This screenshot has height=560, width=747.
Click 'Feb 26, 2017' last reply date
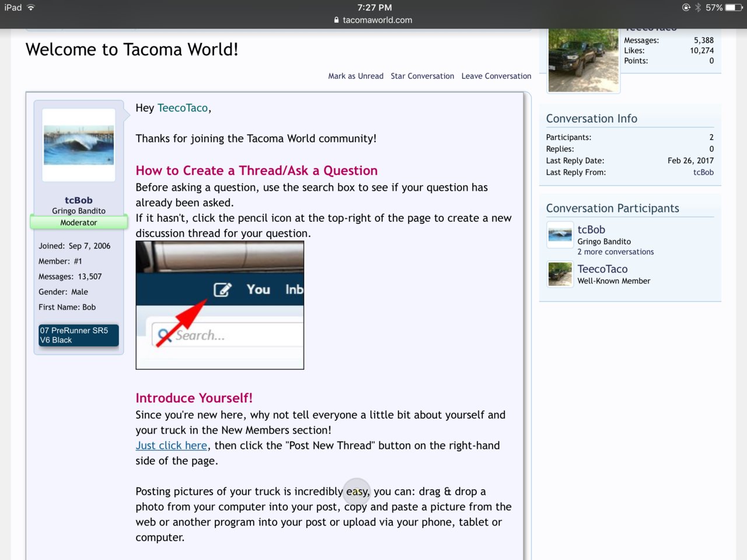[690, 160]
